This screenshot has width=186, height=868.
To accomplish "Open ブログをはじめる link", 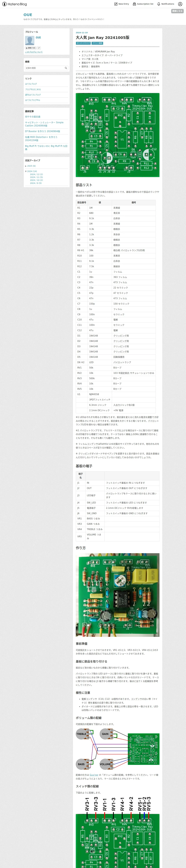I will tap(33, 89).
